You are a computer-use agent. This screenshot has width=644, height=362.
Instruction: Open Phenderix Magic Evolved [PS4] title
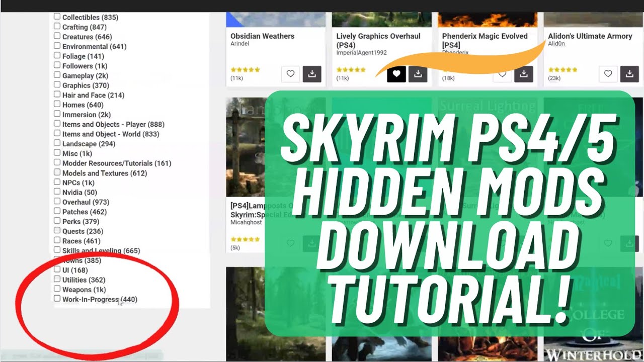[485, 40]
